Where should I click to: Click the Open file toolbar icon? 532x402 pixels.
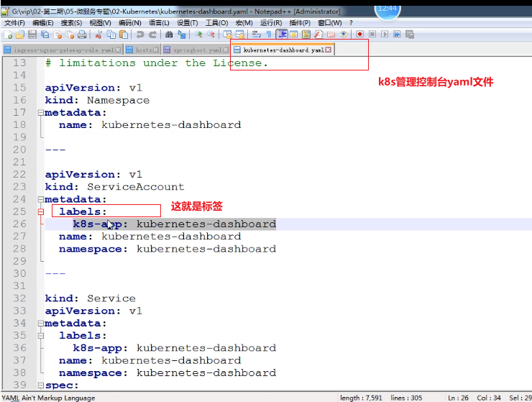[x=20, y=35]
